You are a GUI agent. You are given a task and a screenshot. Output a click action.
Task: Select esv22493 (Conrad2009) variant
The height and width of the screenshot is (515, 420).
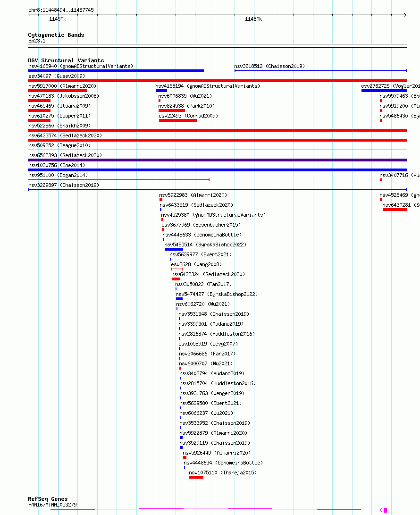point(188,116)
